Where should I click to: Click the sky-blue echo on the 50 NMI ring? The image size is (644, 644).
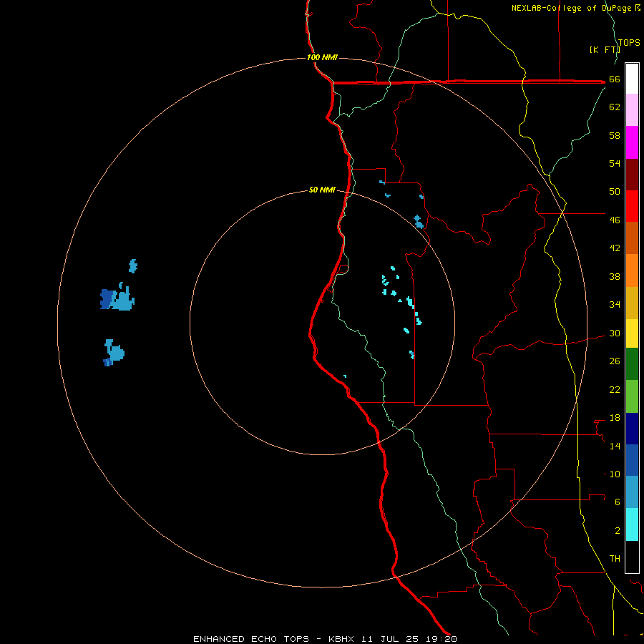419,222
